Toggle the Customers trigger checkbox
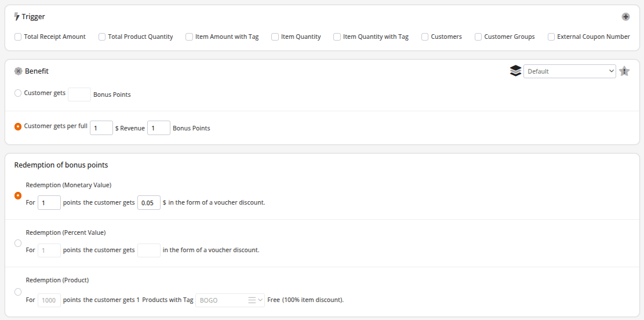Viewport: 644px width, 320px height. tap(425, 37)
